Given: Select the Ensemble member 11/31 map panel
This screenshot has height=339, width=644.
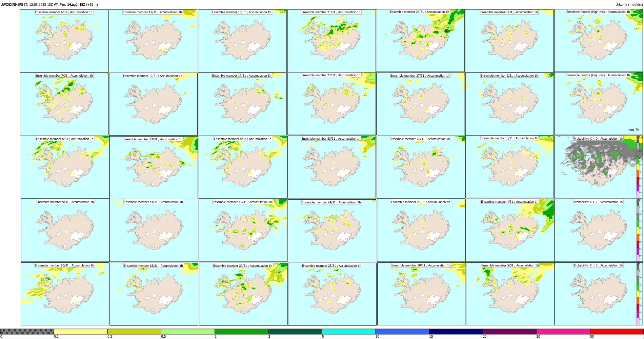Looking at the screenshot, I should tap(153, 41).
